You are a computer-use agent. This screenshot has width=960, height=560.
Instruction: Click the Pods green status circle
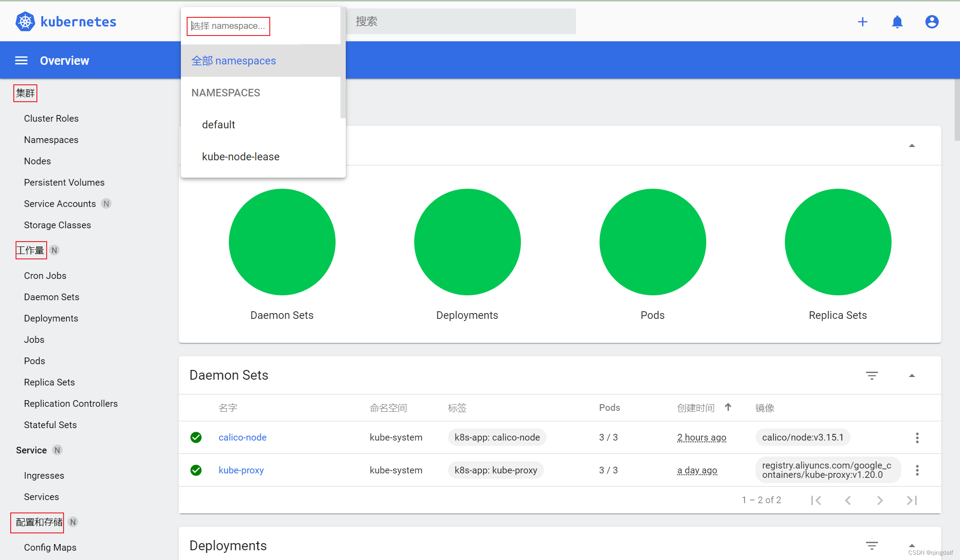pos(653,242)
